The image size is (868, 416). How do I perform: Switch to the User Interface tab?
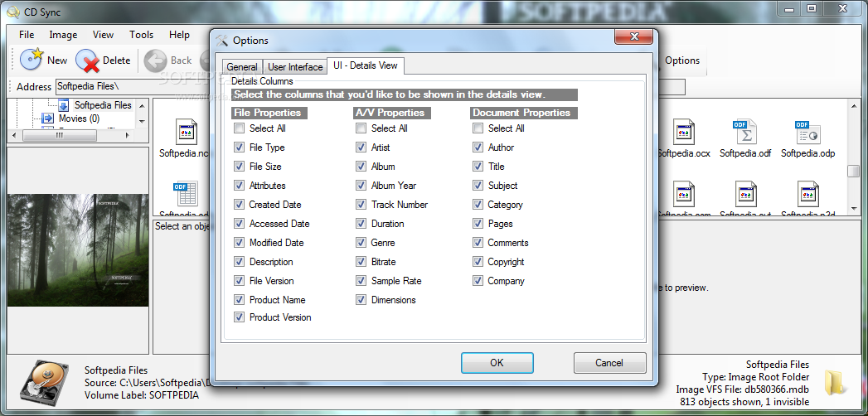point(295,67)
